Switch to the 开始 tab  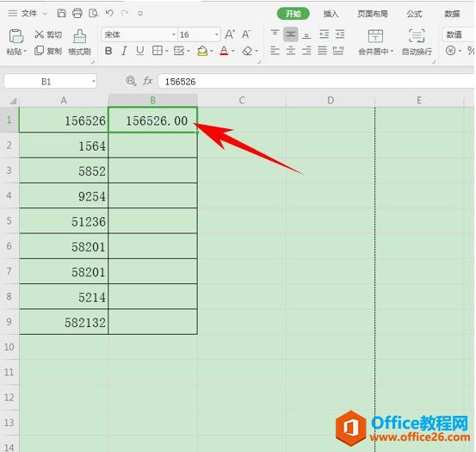[x=294, y=14]
